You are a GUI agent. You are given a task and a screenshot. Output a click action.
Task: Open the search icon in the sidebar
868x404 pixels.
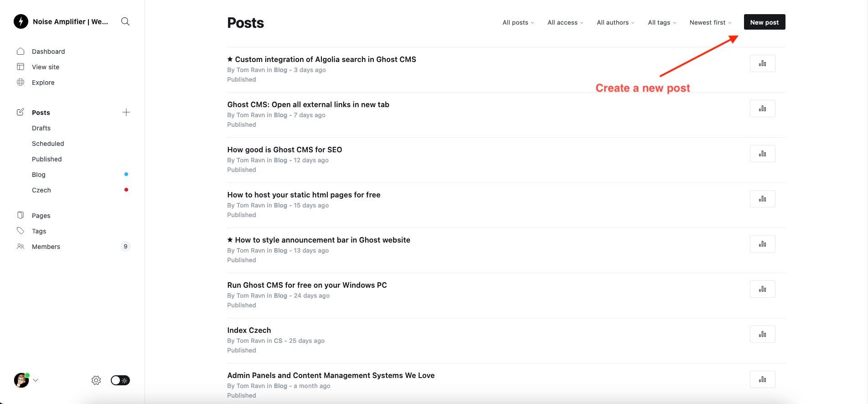(x=125, y=21)
